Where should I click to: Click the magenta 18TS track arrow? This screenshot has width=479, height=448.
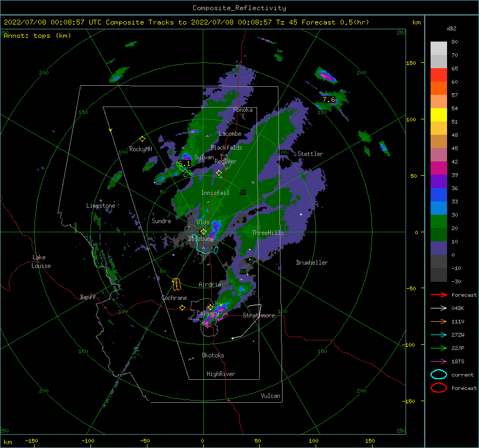pos(439,362)
